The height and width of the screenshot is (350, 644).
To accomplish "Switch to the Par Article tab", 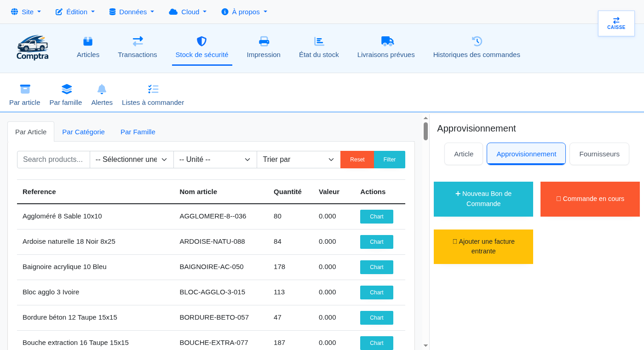I will click(x=31, y=132).
